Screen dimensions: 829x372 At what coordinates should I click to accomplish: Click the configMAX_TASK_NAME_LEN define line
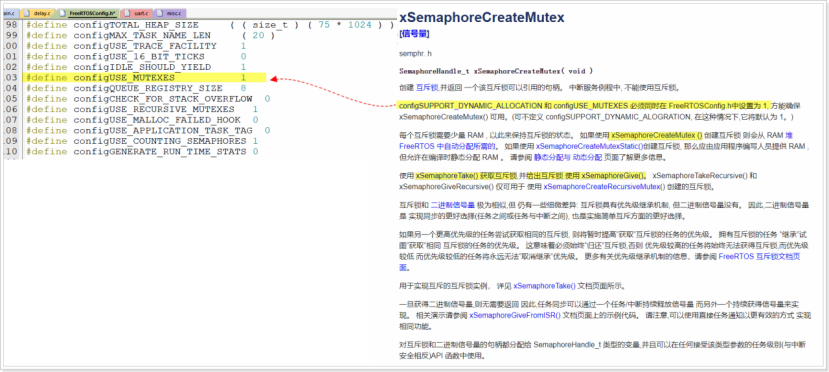tap(150, 35)
